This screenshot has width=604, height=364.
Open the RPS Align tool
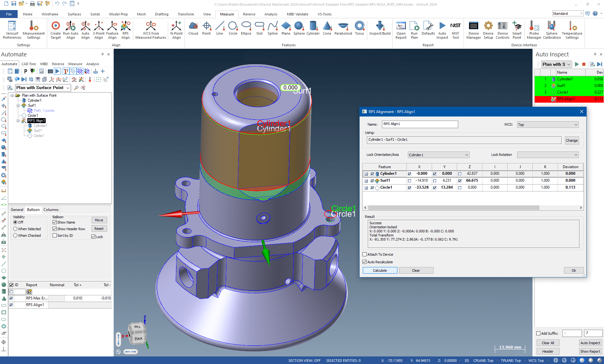click(125, 30)
